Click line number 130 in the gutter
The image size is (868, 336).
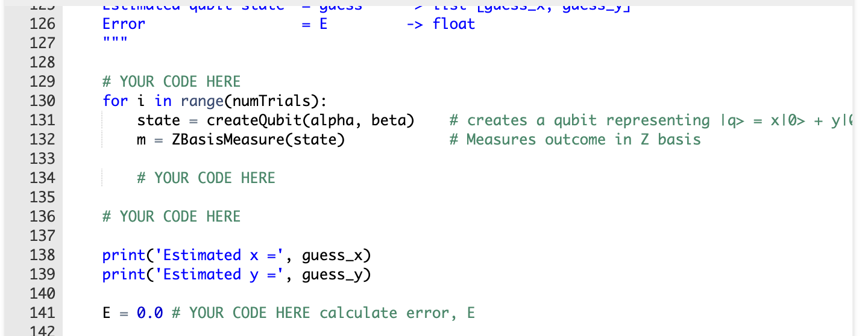click(x=42, y=101)
